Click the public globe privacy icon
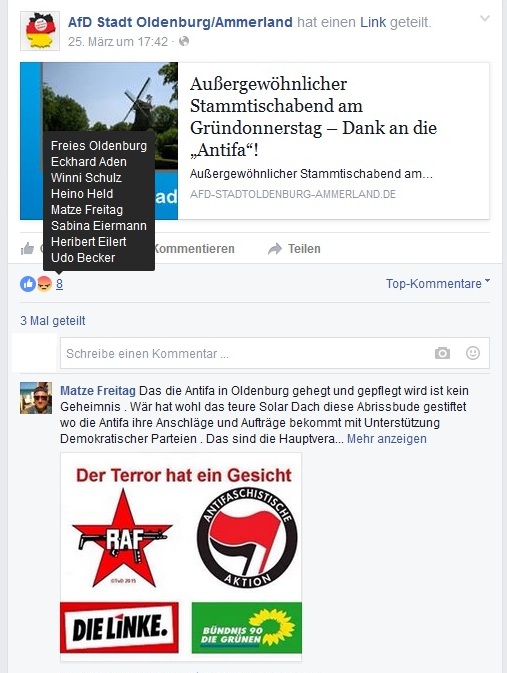The image size is (507, 673). coord(184,41)
